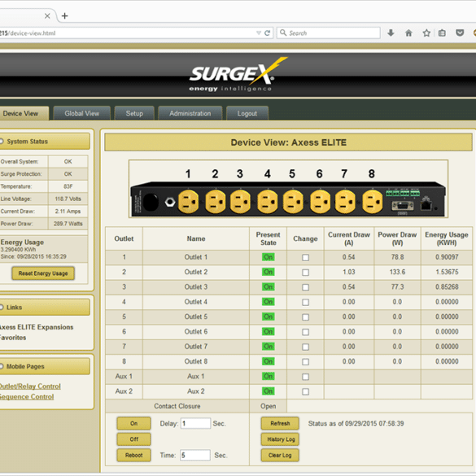Click the green On state of Outlet 1
476x476 pixels.
[x=268, y=257]
